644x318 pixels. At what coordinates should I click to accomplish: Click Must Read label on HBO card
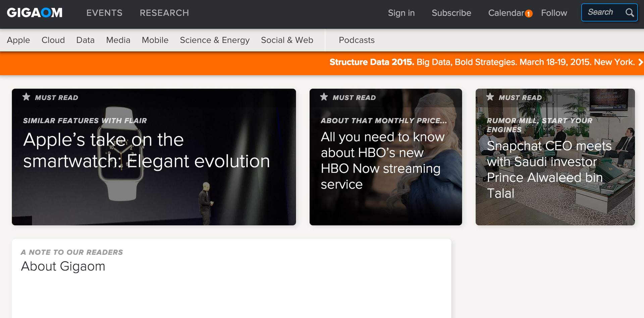(x=354, y=98)
